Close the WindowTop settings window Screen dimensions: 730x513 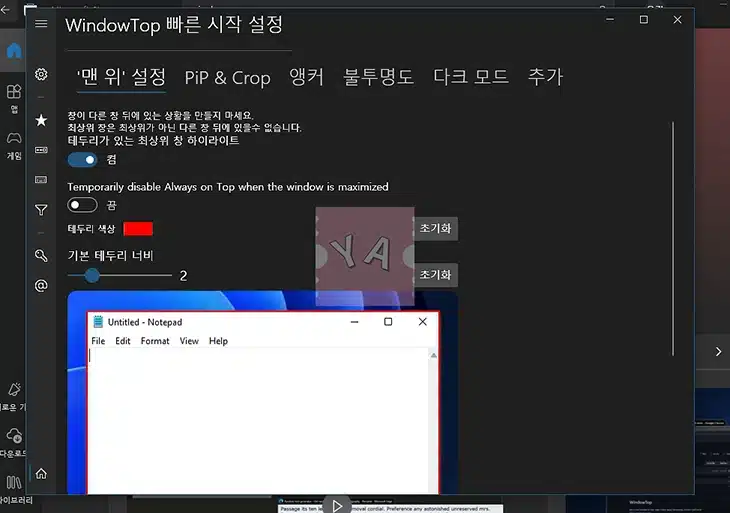[677, 20]
